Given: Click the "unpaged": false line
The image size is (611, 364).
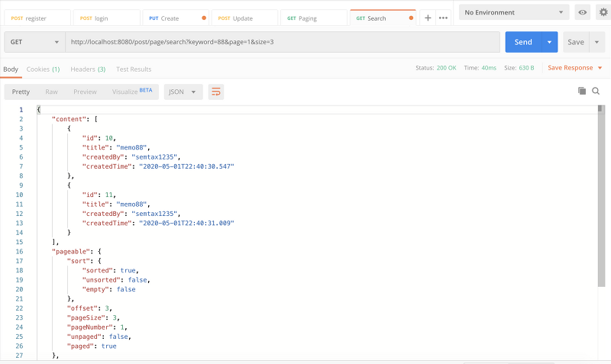Looking at the screenshot, I should pyautogui.click(x=99, y=337).
